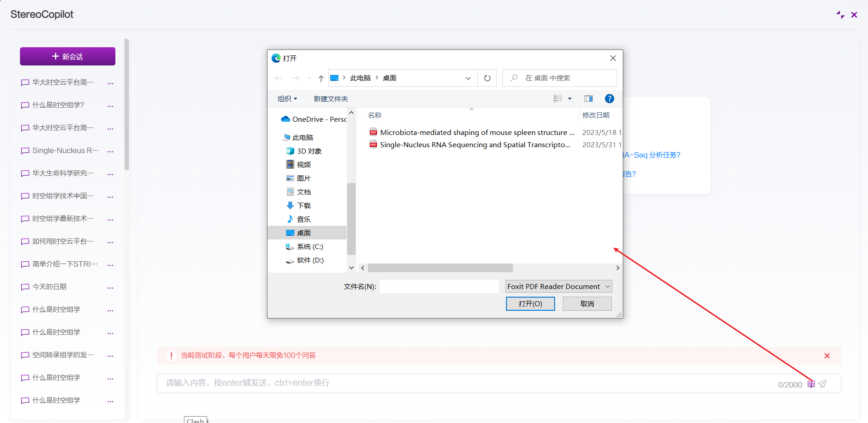Click the refresh icon in file dialog
The height and width of the screenshot is (423, 868).
pos(487,78)
